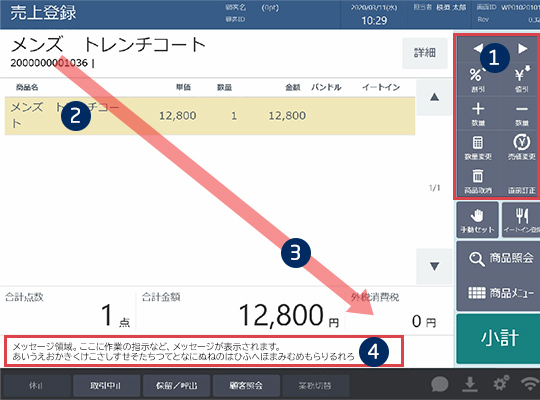This screenshot has height=400, width=540.
Task: Open the chat message bubble icon
Action: 440,384
